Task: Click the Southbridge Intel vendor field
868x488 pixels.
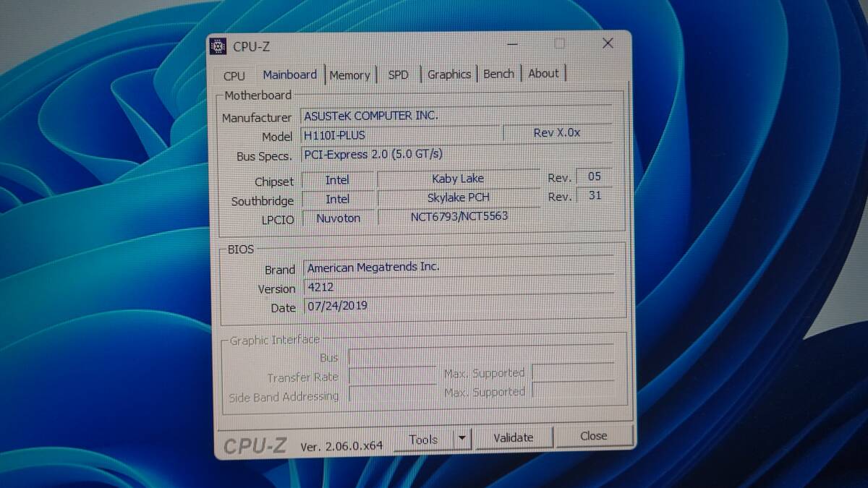Action: click(x=337, y=199)
